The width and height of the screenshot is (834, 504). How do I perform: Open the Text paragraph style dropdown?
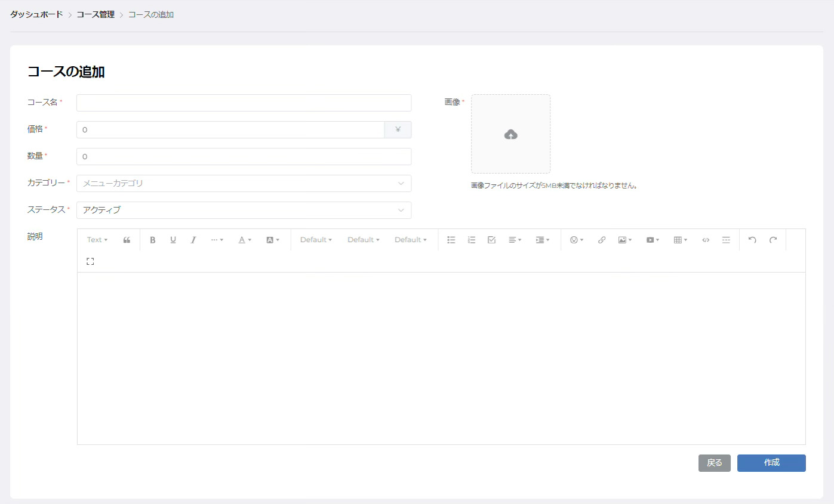click(x=97, y=240)
